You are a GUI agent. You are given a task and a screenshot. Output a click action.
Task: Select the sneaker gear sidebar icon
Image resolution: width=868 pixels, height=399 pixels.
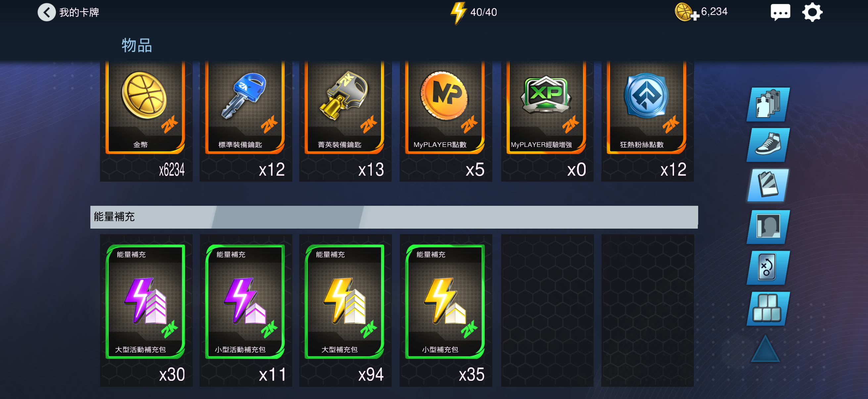coord(768,145)
